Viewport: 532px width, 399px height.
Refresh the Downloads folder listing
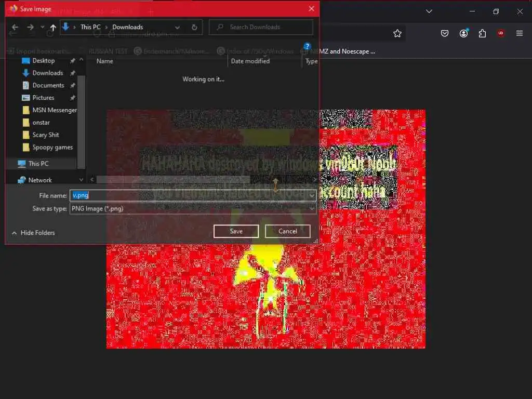click(194, 27)
